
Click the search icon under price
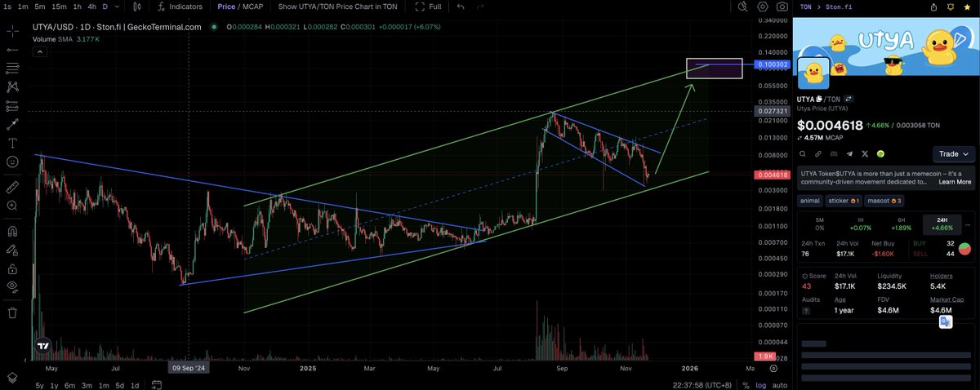click(802, 153)
